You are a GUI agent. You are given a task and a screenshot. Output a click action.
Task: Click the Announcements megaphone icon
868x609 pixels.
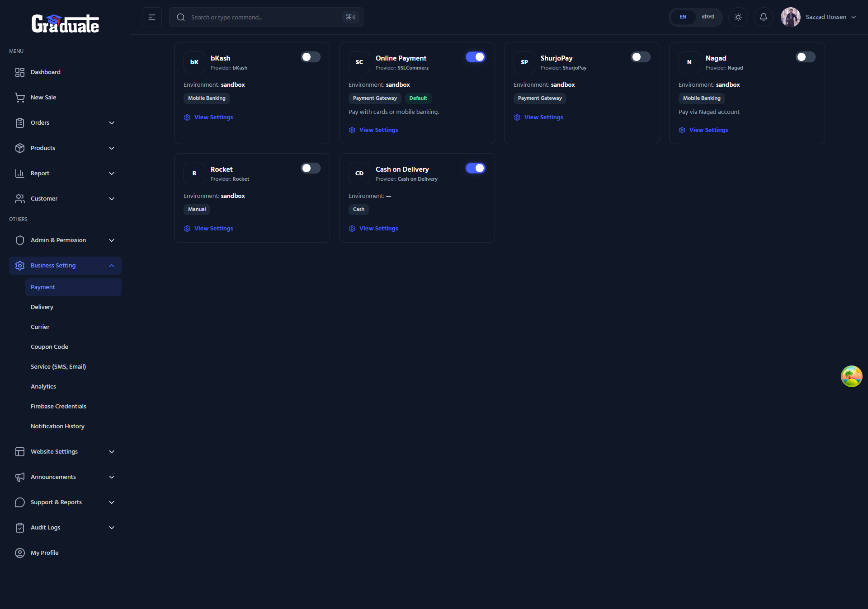pos(20,477)
